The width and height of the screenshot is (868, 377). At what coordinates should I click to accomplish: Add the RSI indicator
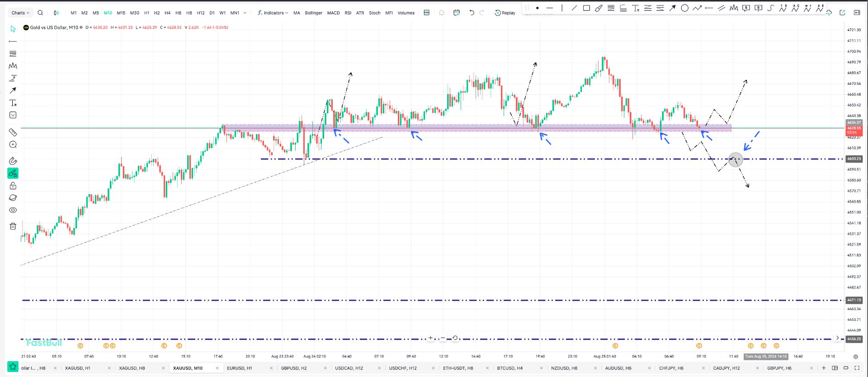click(x=348, y=13)
